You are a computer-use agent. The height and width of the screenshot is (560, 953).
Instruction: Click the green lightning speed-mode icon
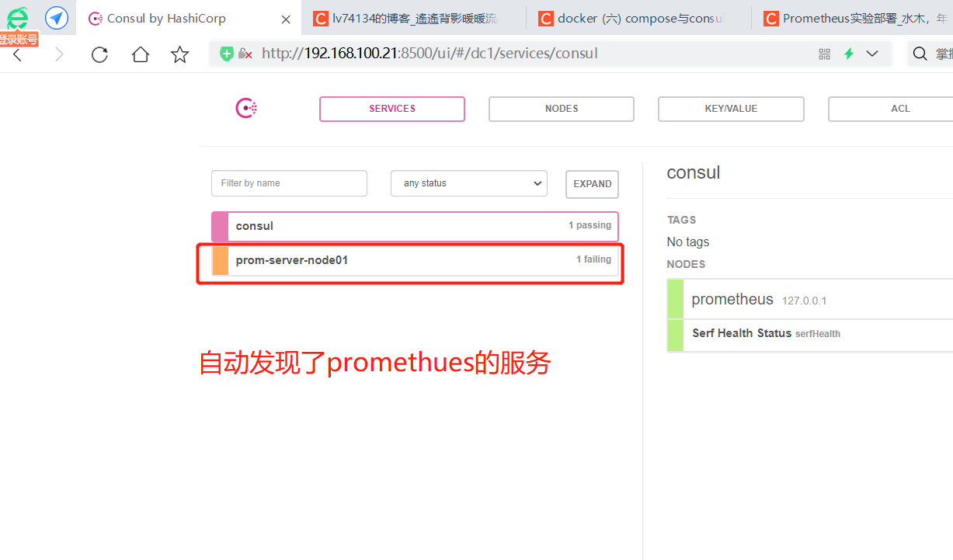point(849,54)
